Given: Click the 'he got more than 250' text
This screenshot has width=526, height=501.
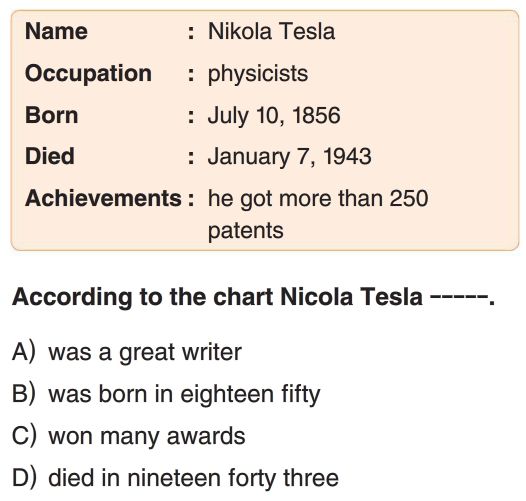Looking at the screenshot, I should click(318, 199).
